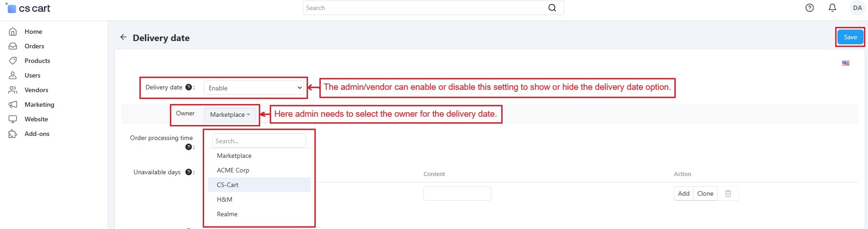
Task: Expand the Owner Marketplace dropdown
Action: 230,114
